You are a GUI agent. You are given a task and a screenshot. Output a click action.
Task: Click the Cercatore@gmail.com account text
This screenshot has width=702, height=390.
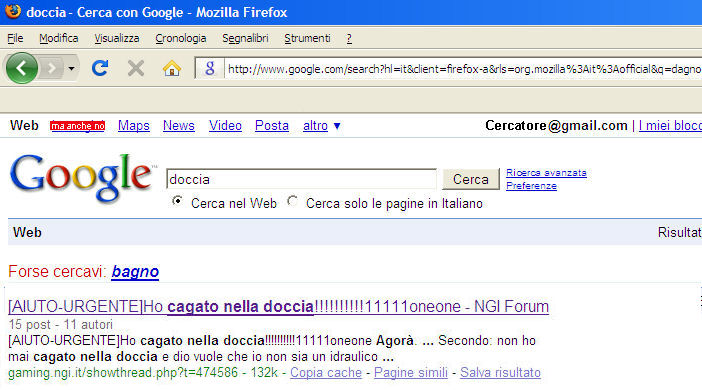click(556, 126)
